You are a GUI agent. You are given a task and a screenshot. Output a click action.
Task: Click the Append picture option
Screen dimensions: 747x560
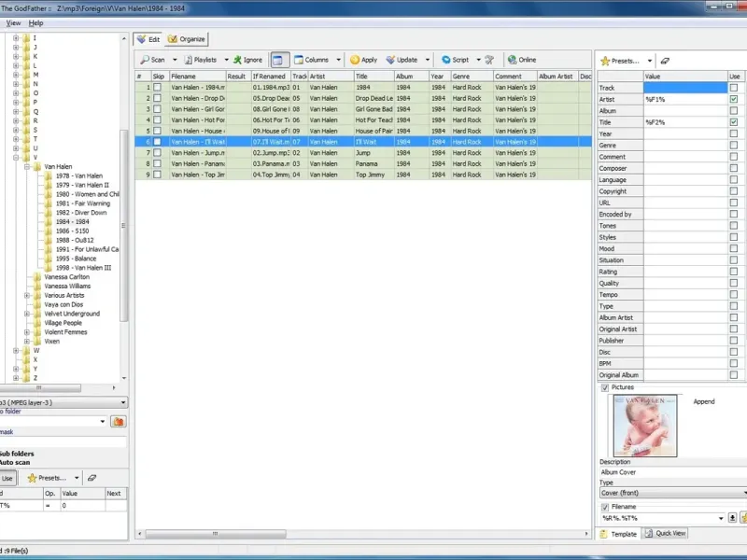click(704, 402)
